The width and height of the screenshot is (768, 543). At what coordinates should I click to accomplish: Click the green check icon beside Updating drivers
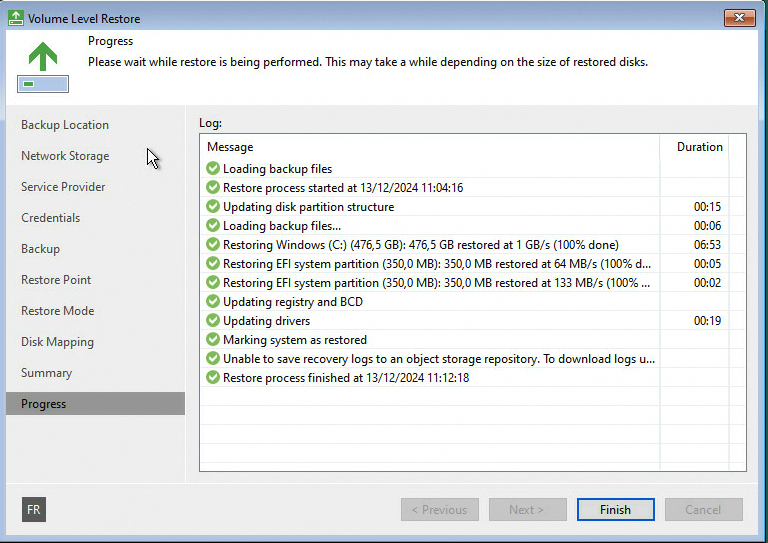click(213, 321)
